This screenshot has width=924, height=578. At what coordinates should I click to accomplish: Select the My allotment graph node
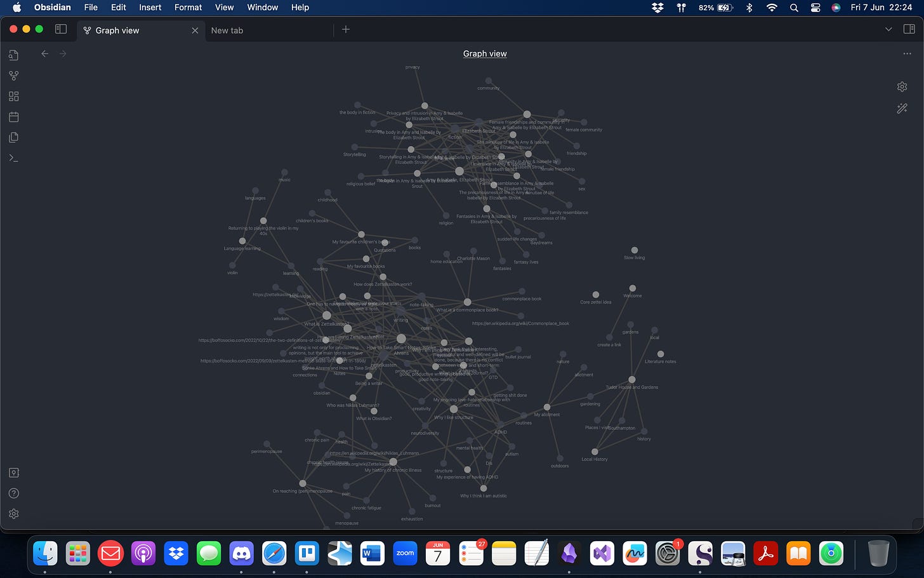[x=546, y=407]
